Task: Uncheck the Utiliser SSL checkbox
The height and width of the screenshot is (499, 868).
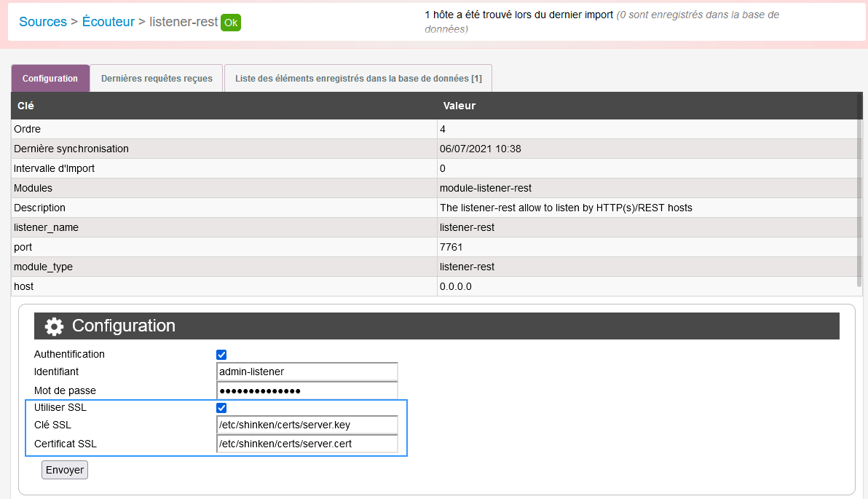Action: (221, 408)
